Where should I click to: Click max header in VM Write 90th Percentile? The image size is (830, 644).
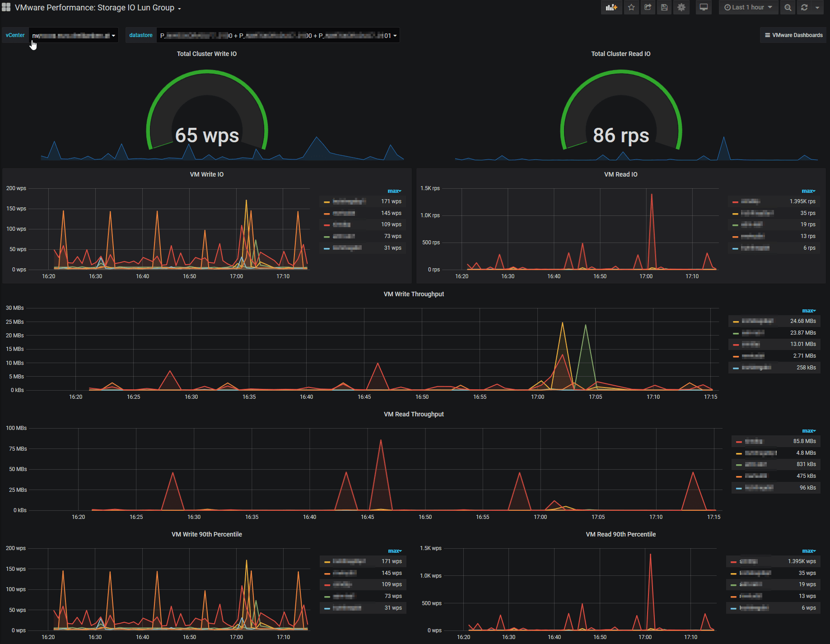pyautogui.click(x=395, y=551)
